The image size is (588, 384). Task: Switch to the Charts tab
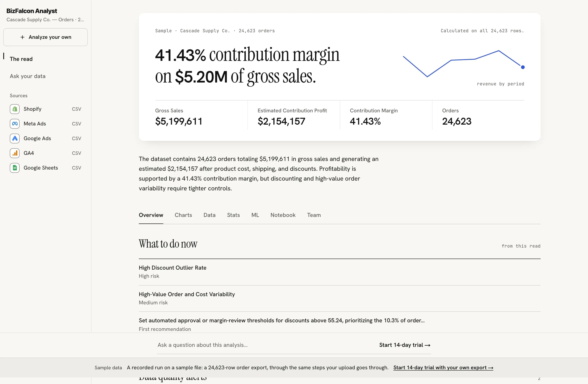[x=183, y=215]
